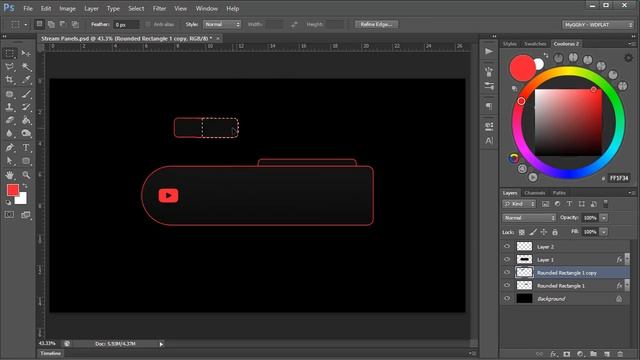
Task: Swap foreground and background colors
Action: point(24,186)
